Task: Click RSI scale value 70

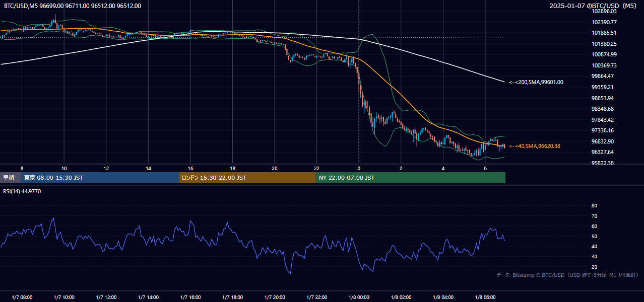Action: click(594, 216)
